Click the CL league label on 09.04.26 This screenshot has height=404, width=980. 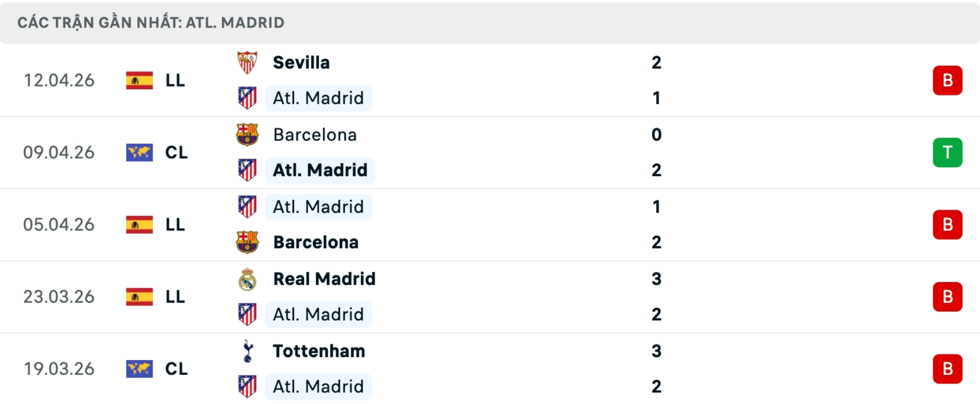coord(176,153)
